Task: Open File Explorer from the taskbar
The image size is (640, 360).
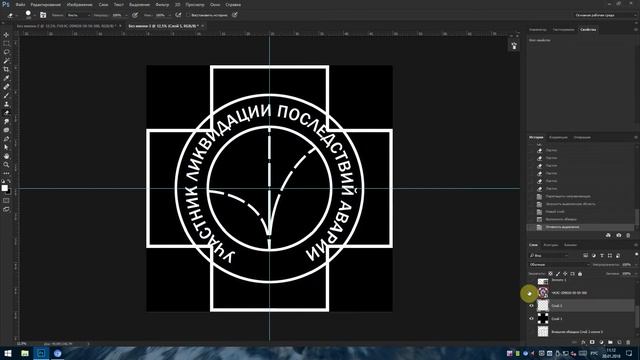Action: coord(24,353)
